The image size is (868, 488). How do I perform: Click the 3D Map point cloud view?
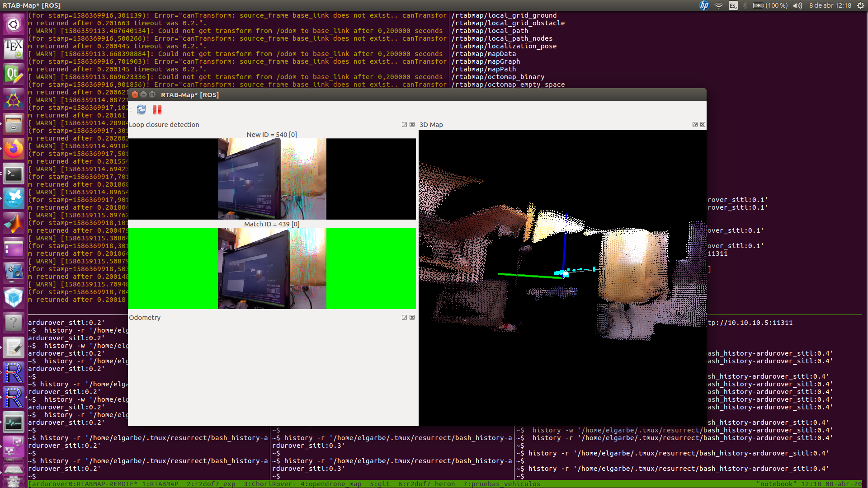(562, 278)
